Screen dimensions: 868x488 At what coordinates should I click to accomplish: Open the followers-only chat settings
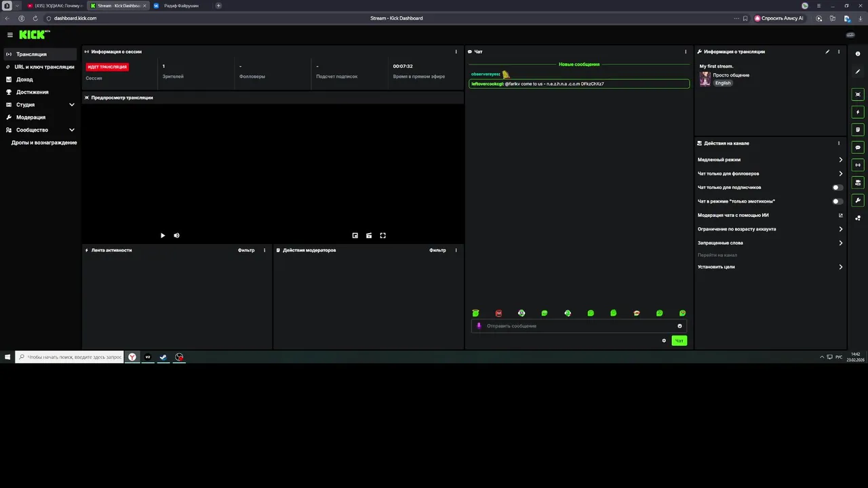click(770, 174)
